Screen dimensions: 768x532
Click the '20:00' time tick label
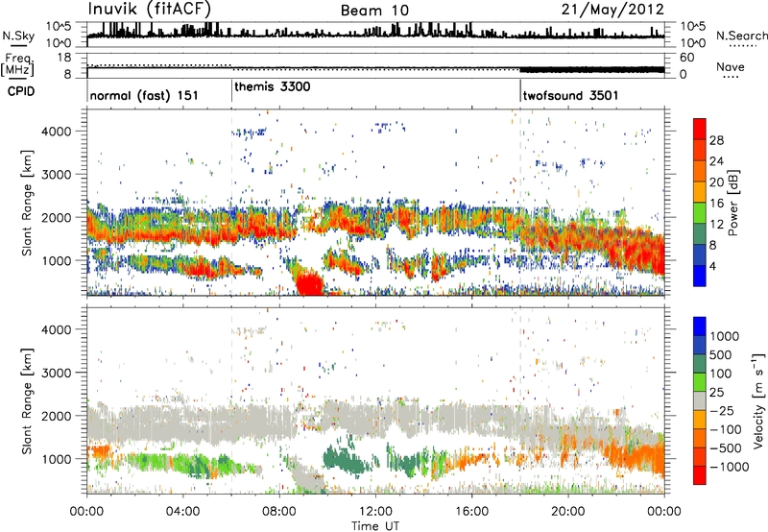point(567,512)
